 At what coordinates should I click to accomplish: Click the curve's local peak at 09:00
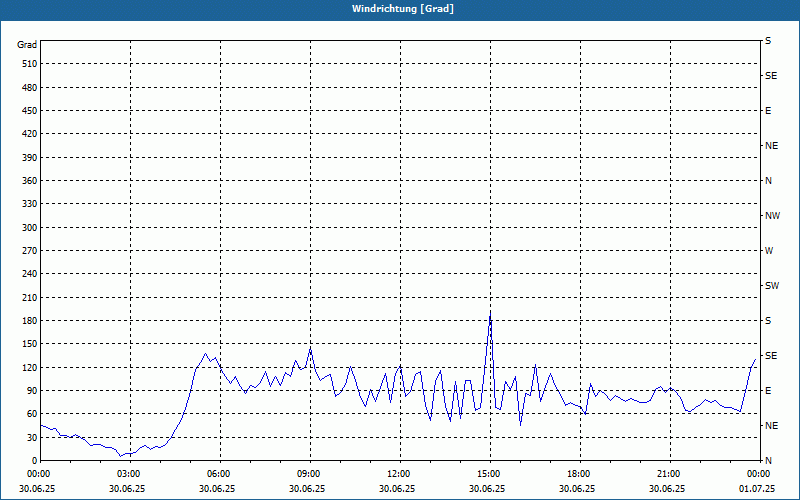(310, 348)
